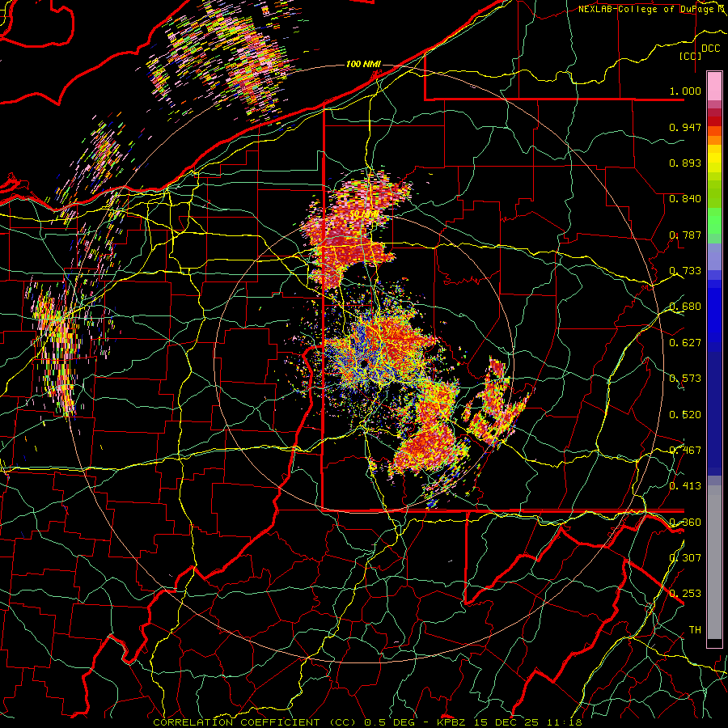Pick the 0.413 scale label
728x728 pixels.
[685, 486]
